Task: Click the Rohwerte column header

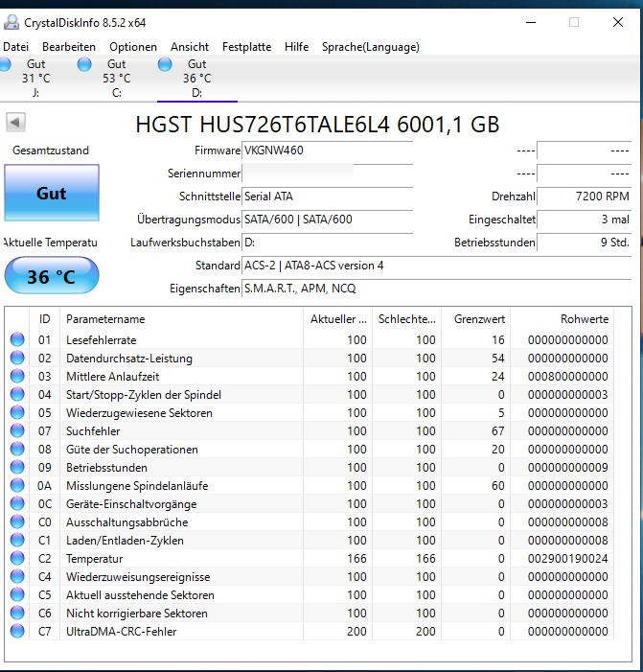Action: pyautogui.click(x=563, y=319)
